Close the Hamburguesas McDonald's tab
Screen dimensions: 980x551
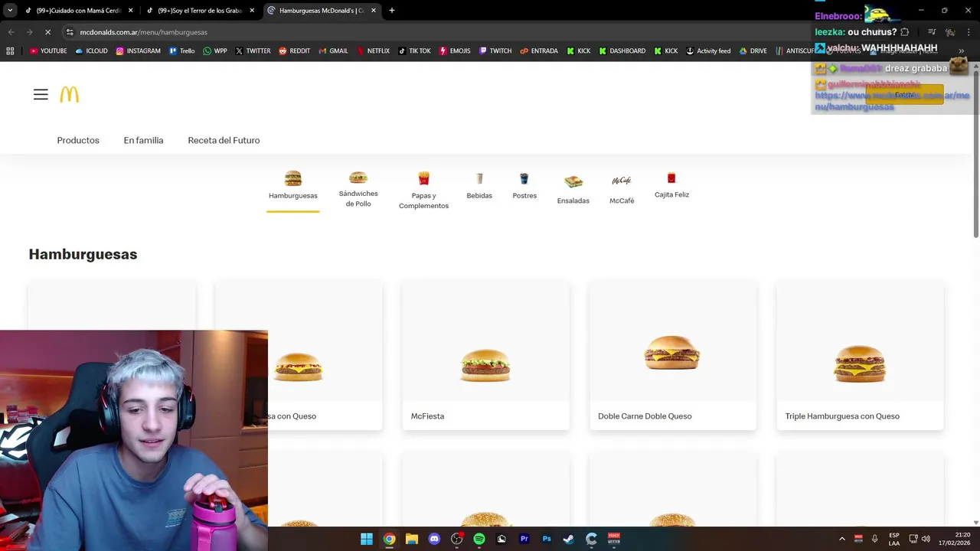[374, 11]
